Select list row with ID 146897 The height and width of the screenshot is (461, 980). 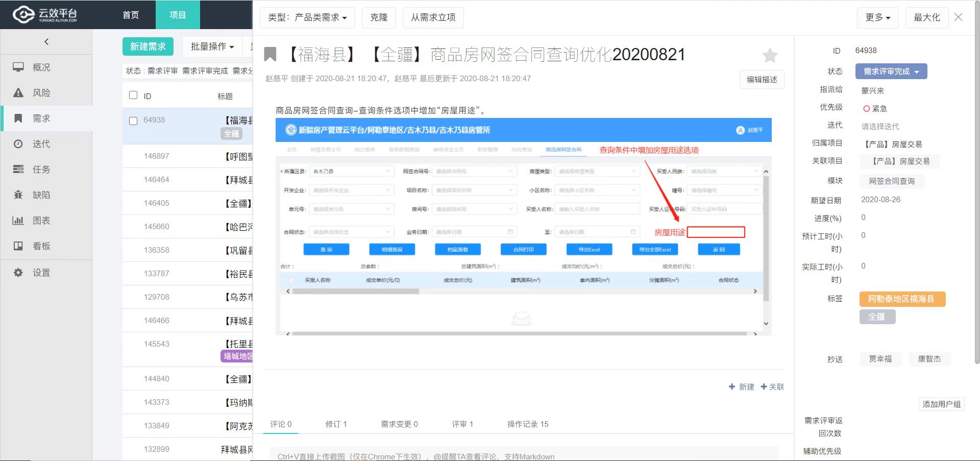pyautogui.click(x=187, y=156)
